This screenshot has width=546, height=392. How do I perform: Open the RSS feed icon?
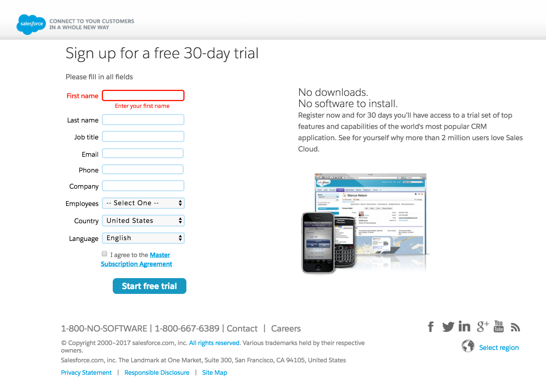515,327
